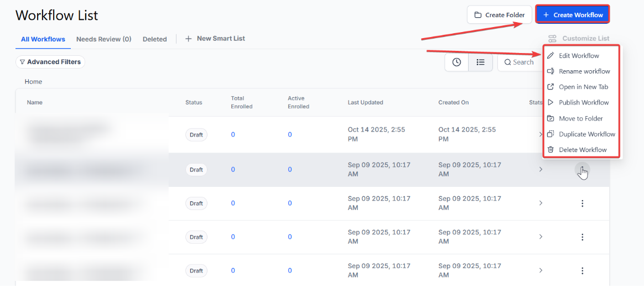
Task: Click the clock history view icon
Action: click(x=456, y=62)
